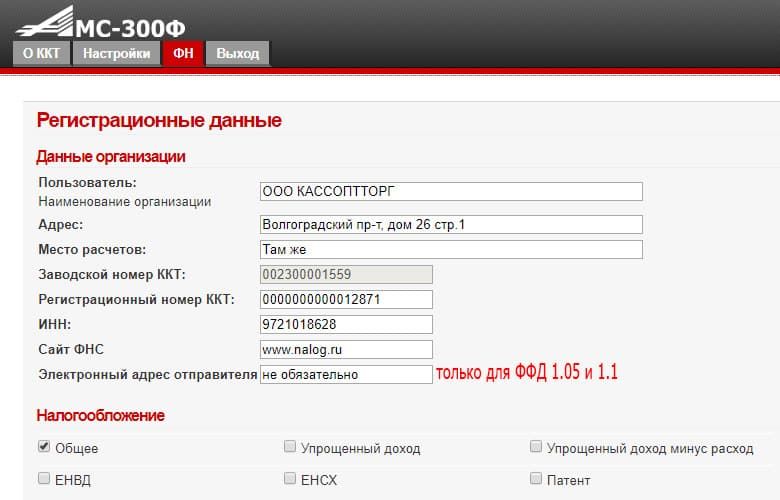Click the ИНН: label
This screenshot has width=780, height=500.
[55, 324]
